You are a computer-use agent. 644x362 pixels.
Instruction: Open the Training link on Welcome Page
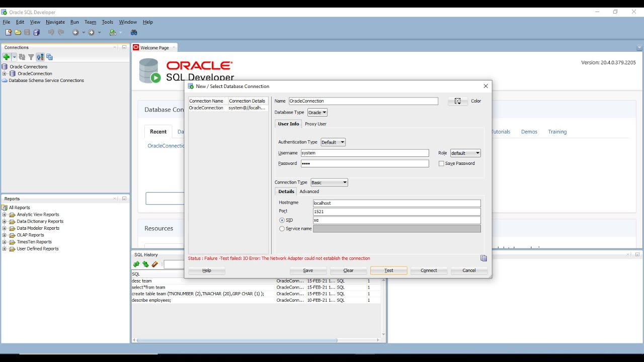point(557,132)
